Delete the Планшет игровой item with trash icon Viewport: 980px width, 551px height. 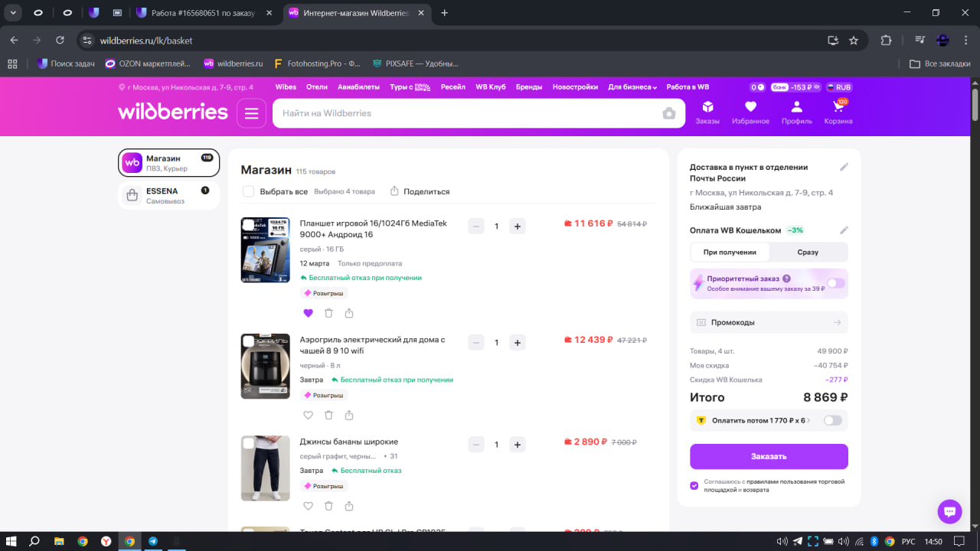coord(328,313)
